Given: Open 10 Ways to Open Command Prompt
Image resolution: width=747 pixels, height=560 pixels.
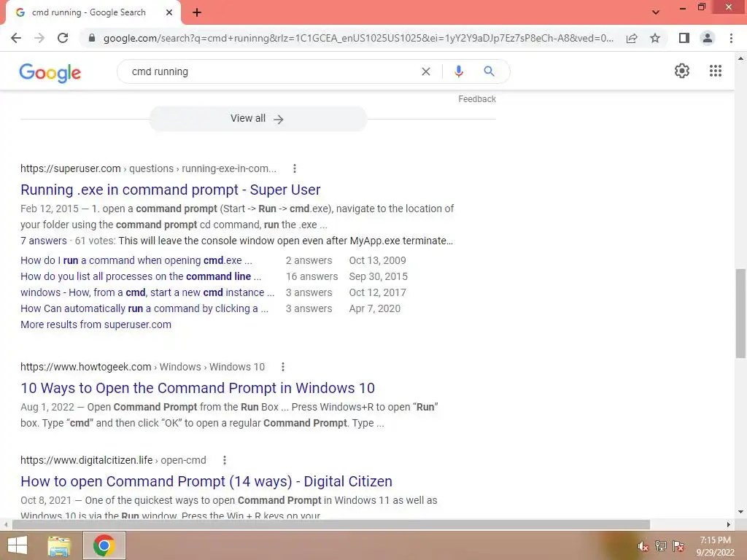Looking at the screenshot, I should click(x=197, y=388).
